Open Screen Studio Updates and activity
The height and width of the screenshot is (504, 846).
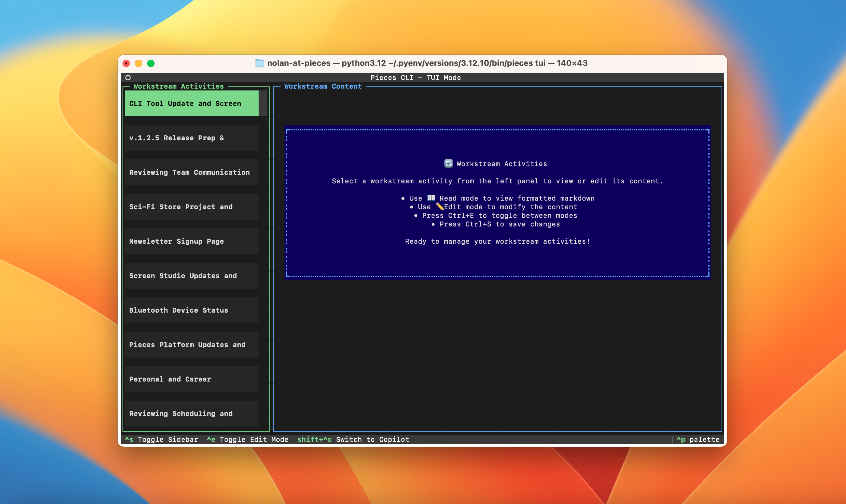point(191,276)
